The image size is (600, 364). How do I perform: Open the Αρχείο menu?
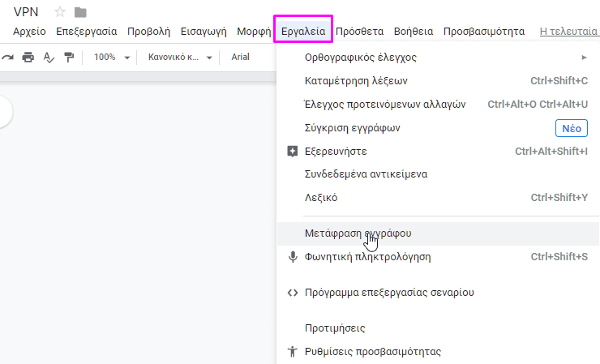point(29,32)
